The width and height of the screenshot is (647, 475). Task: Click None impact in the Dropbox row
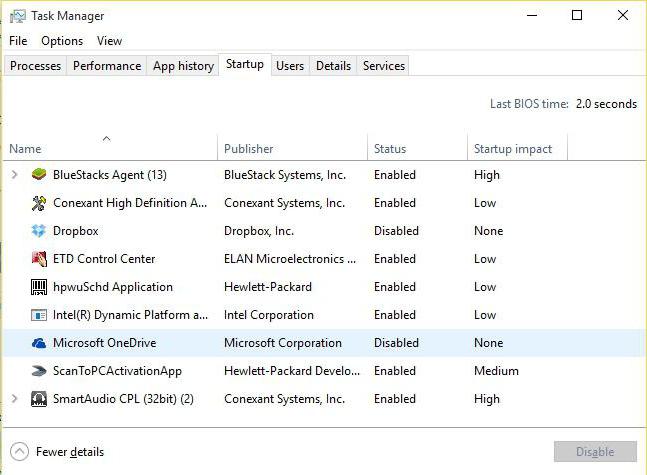tap(489, 231)
